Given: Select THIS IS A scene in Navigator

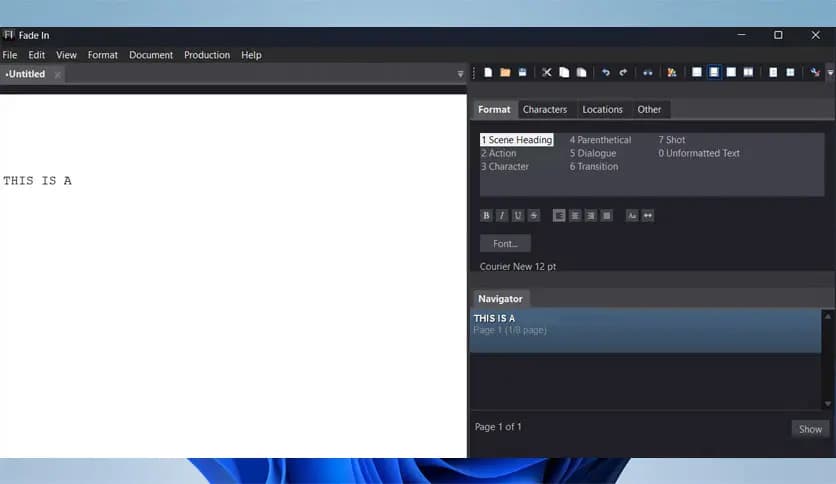Looking at the screenshot, I should pyautogui.click(x=645, y=330).
